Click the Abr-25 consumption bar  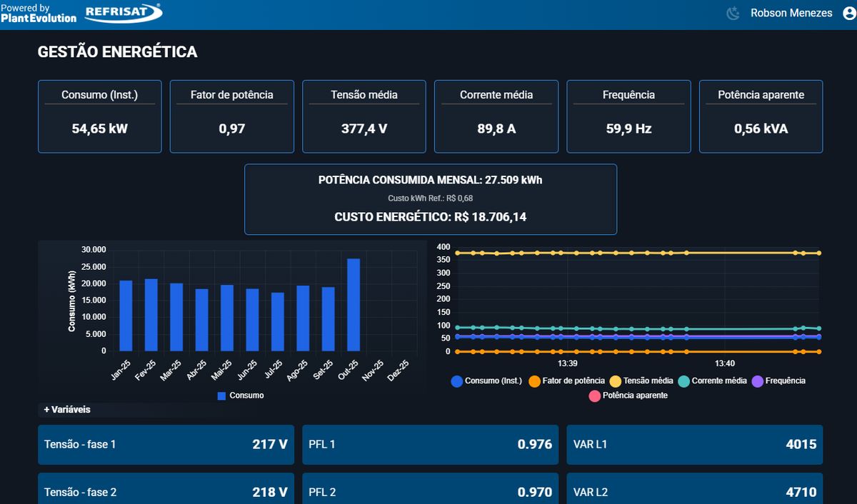pyautogui.click(x=201, y=320)
